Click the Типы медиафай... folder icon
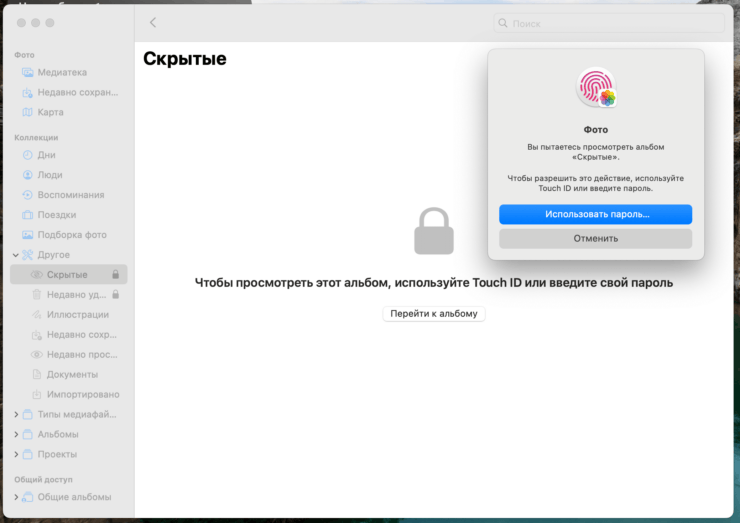The image size is (740, 523). 28,414
